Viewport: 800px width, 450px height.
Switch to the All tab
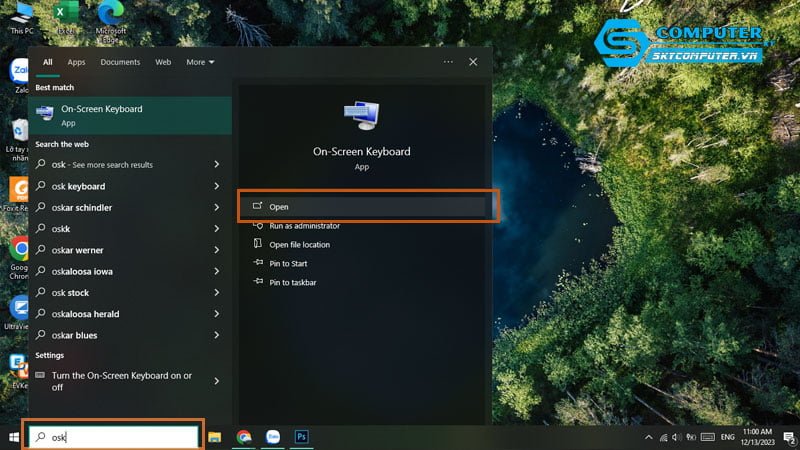47,62
